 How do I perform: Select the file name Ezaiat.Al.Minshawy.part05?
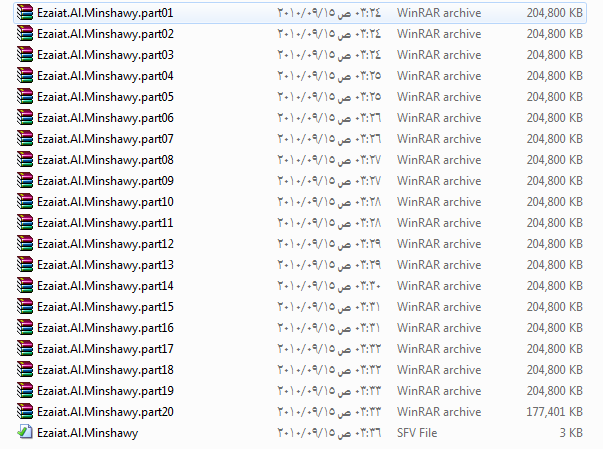105,97
